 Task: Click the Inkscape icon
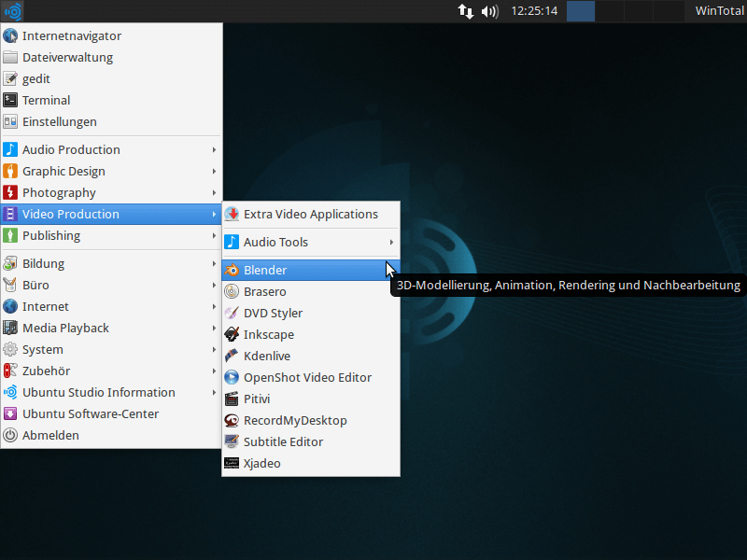232,334
